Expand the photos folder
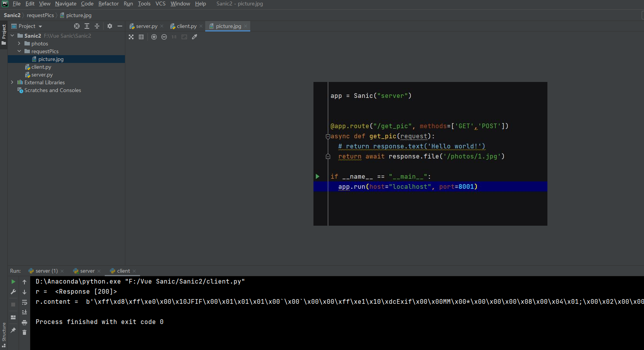Image resolution: width=644 pixels, height=350 pixels. [x=19, y=44]
